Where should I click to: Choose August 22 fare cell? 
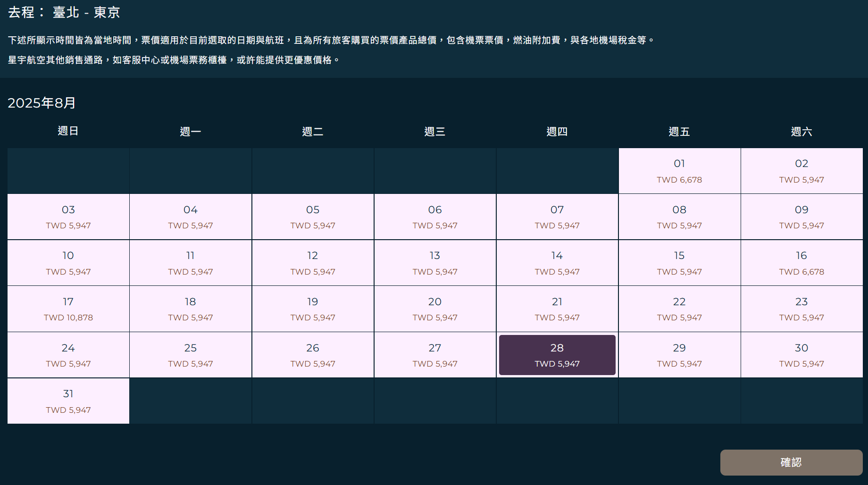click(x=679, y=309)
